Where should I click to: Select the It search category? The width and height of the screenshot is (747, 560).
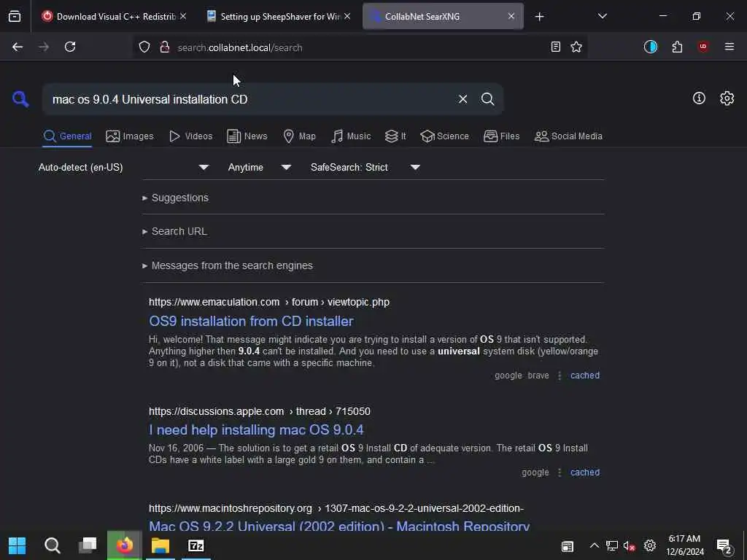click(395, 136)
